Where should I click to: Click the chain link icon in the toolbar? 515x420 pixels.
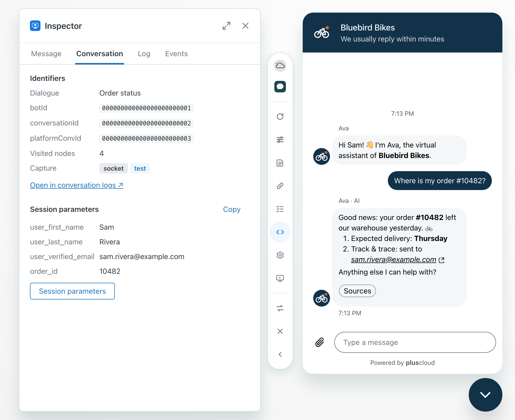coord(280,186)
